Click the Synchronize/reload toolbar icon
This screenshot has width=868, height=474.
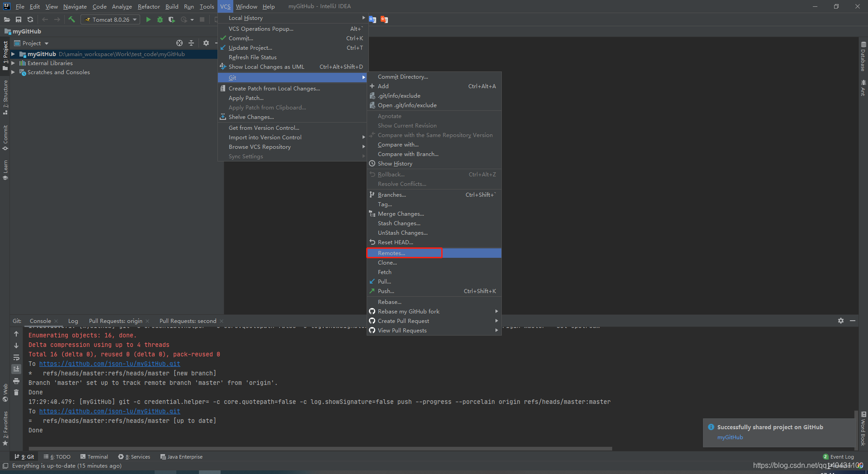point(30,19)
